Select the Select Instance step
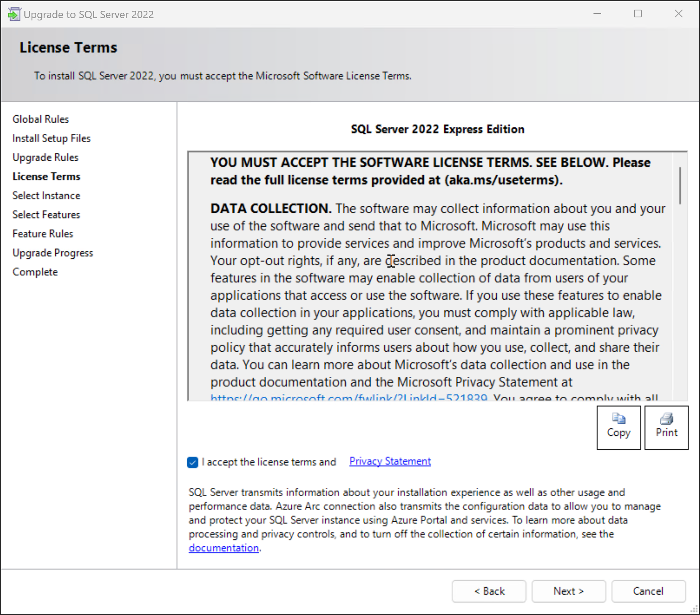The height and width of the screenshot is (615, 700). point(46,195)
